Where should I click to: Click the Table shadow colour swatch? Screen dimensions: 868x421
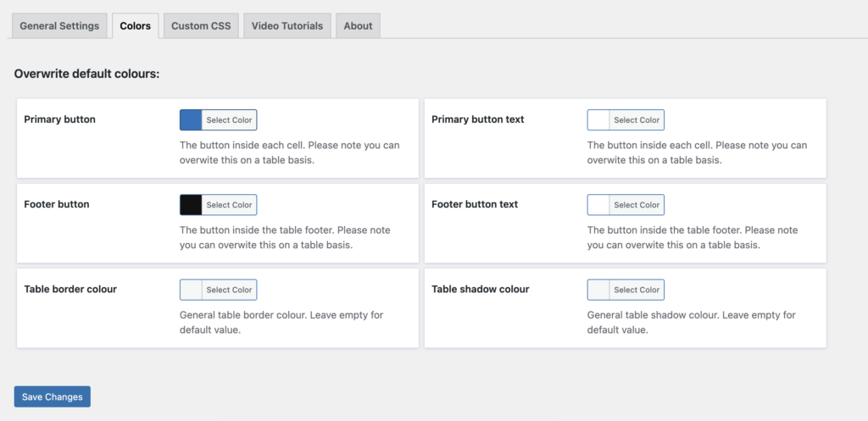598,290
